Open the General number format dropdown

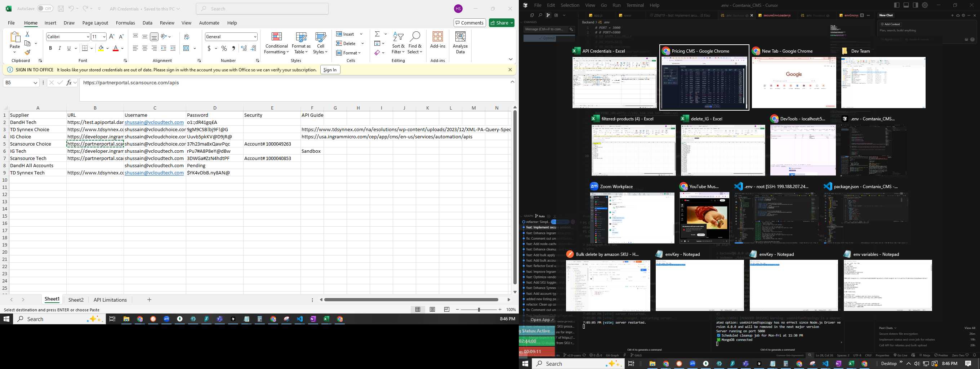[x=255, y=36]
